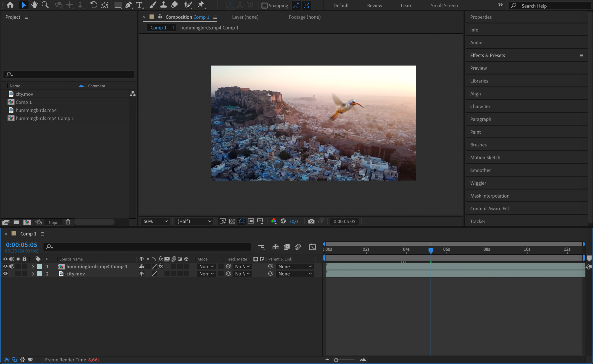Mute audio of hummingbirds.mp4 Comp 1 layer
This screenshot has height=364, width=593.
(x=12, y=266)
